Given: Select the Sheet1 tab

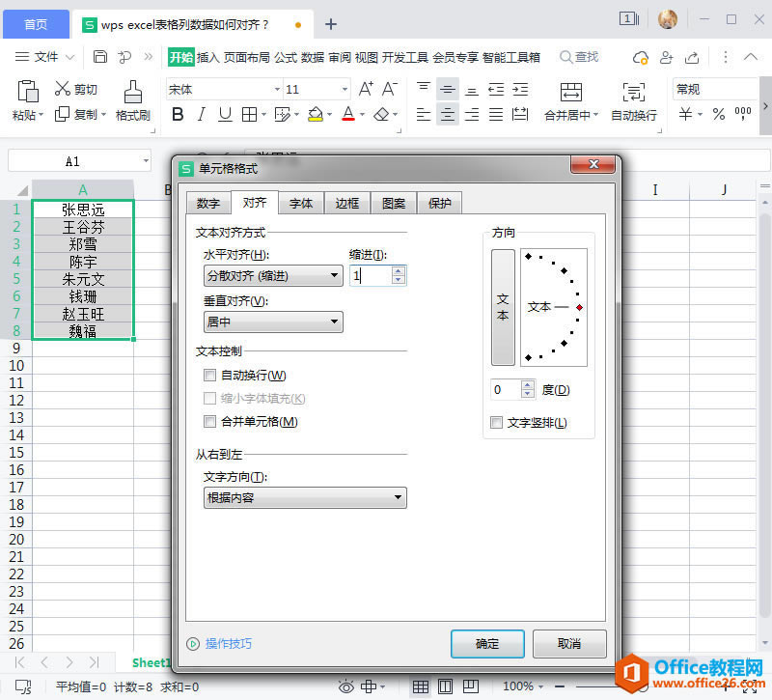Looking at the screenshot, I should [x=152, y=662].
